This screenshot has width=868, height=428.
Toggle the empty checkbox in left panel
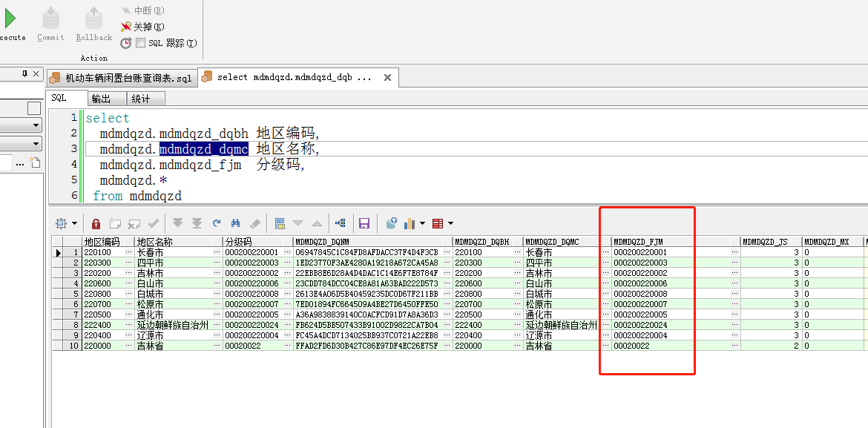tap(34, 108)
